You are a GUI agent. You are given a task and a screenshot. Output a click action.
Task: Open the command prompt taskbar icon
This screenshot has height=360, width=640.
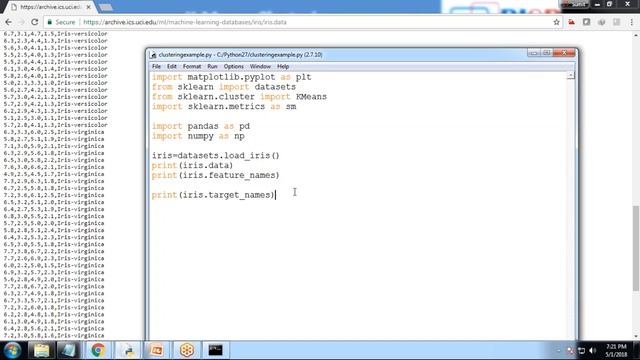(x=215, y=350)
